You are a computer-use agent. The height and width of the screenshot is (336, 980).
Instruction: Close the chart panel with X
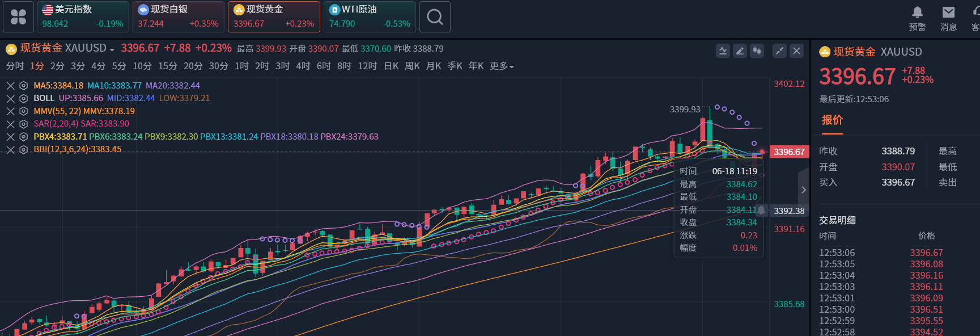pos(796,51)
